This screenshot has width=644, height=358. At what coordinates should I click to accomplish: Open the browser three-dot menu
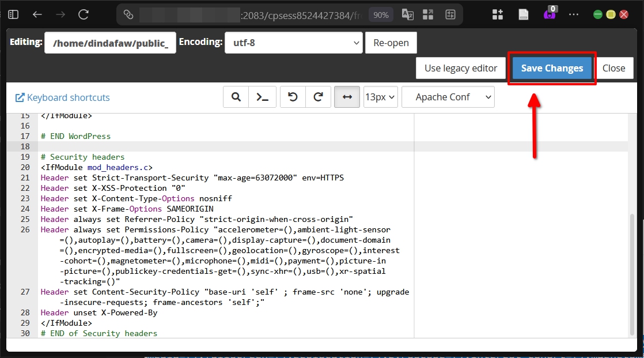(574, 14)
